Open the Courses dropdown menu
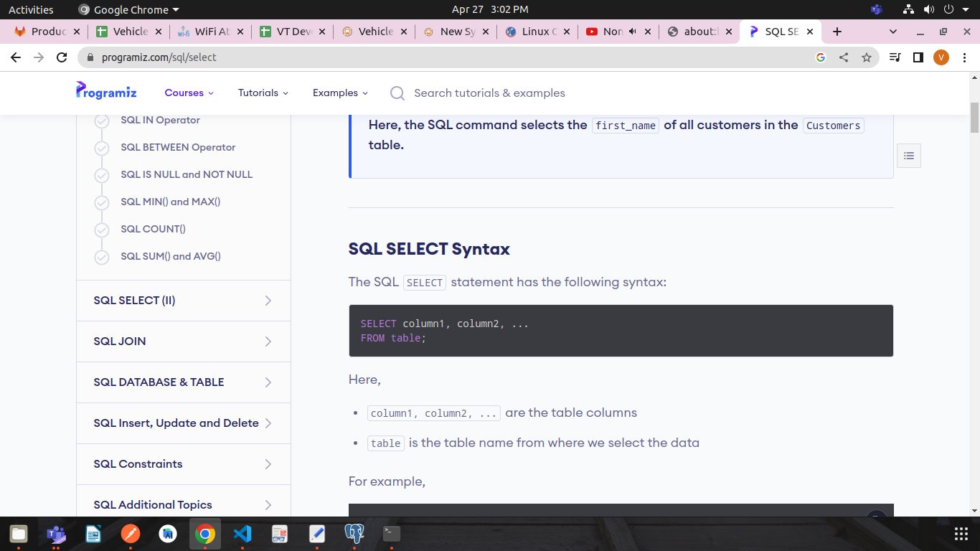 189,93
